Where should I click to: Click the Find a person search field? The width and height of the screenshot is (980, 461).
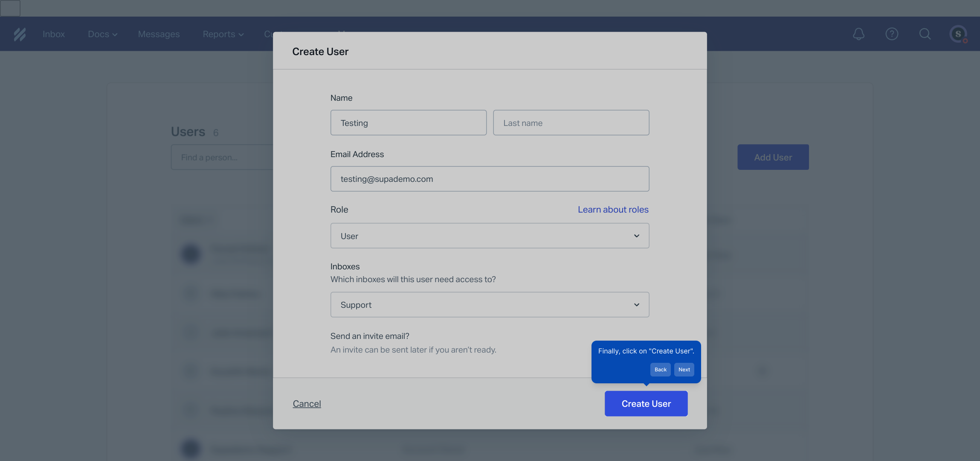222,157
